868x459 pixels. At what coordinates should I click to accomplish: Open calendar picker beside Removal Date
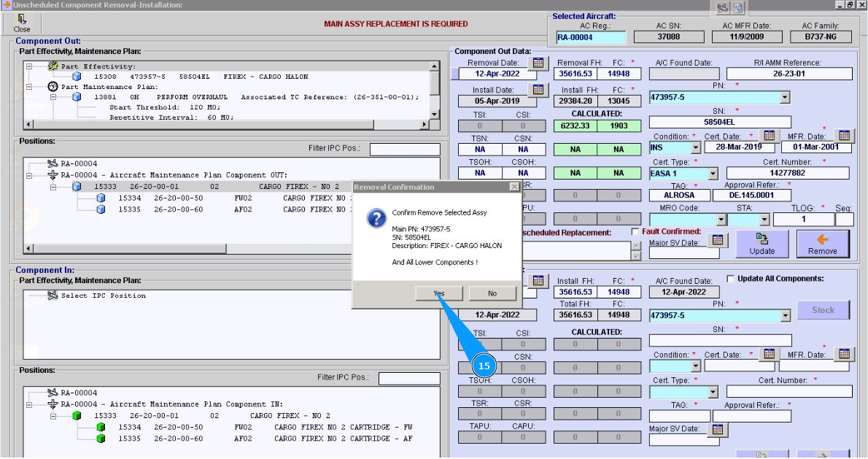538,63
